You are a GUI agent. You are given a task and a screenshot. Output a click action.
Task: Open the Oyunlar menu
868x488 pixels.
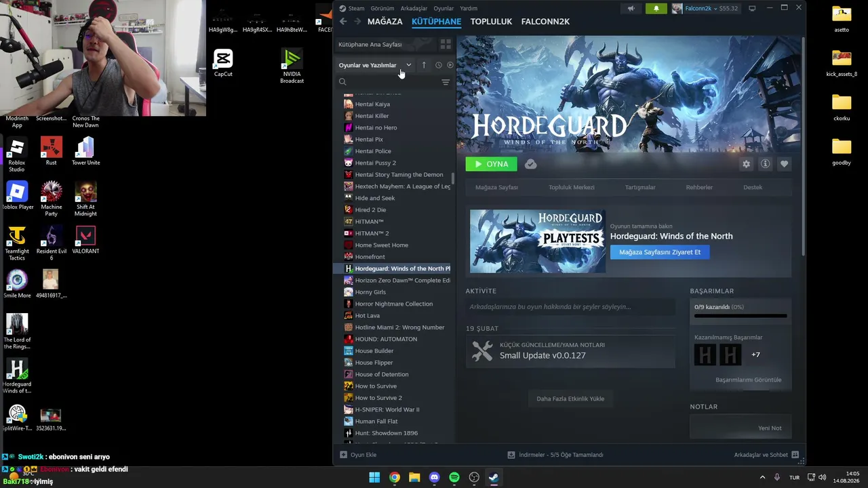coord(443,9)
